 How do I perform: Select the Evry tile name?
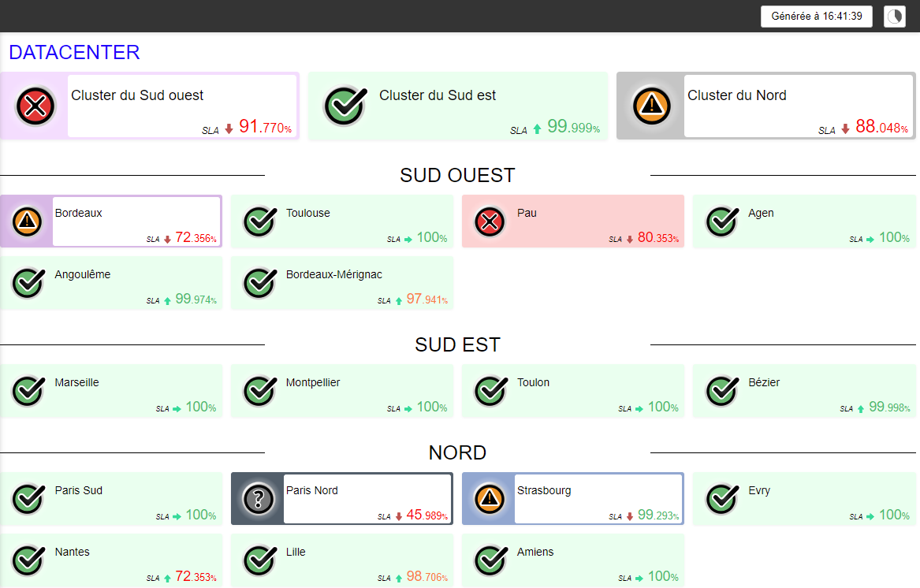759,490
